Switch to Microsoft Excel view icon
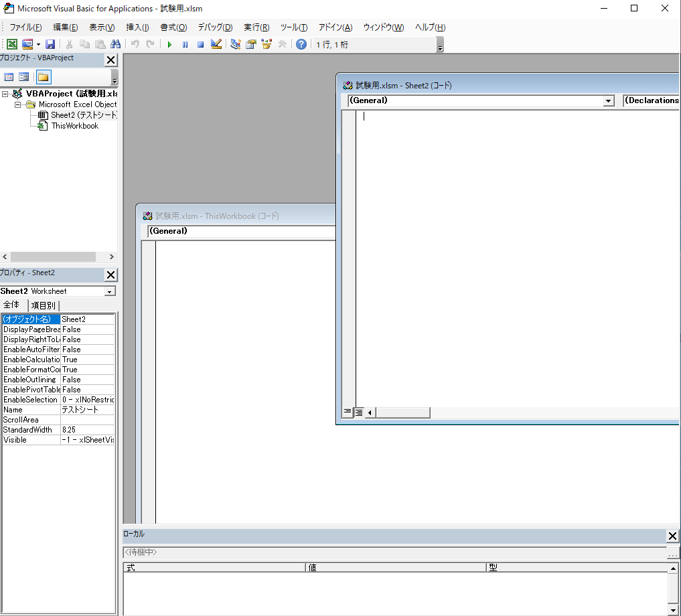The height and width of the screenshot is (616, 681). pyautogui.click(x=12, y=44)
